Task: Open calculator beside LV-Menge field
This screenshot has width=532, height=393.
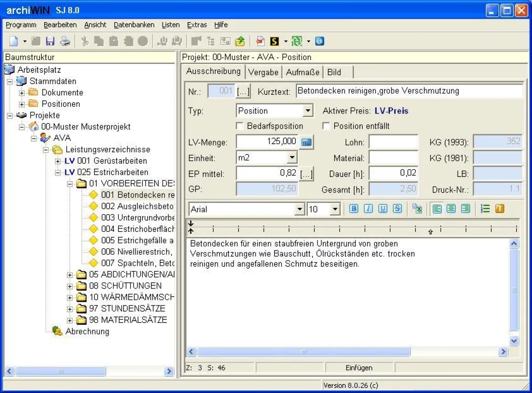Action: (306, 142)
